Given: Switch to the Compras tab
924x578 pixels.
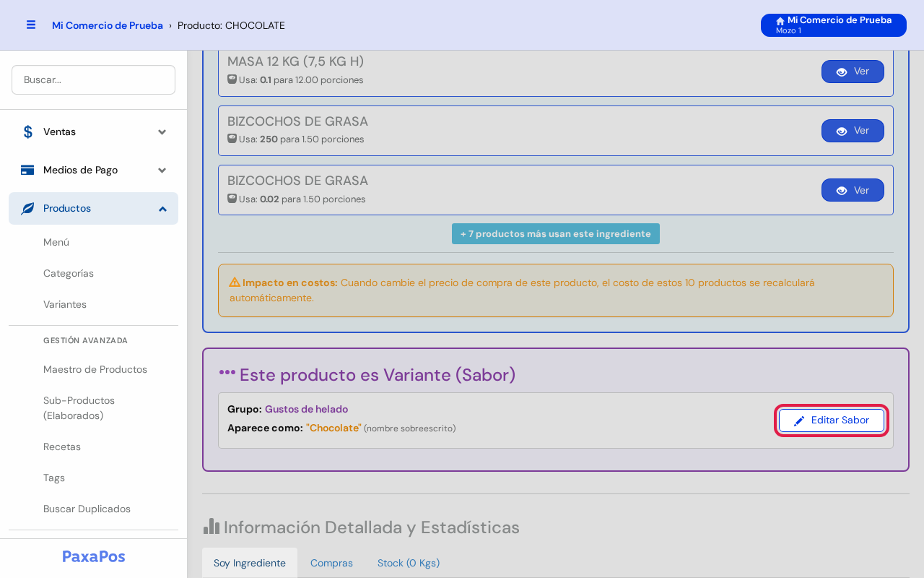Looking at the screenshot, I should pyautogui.click(x=331, y=563).
